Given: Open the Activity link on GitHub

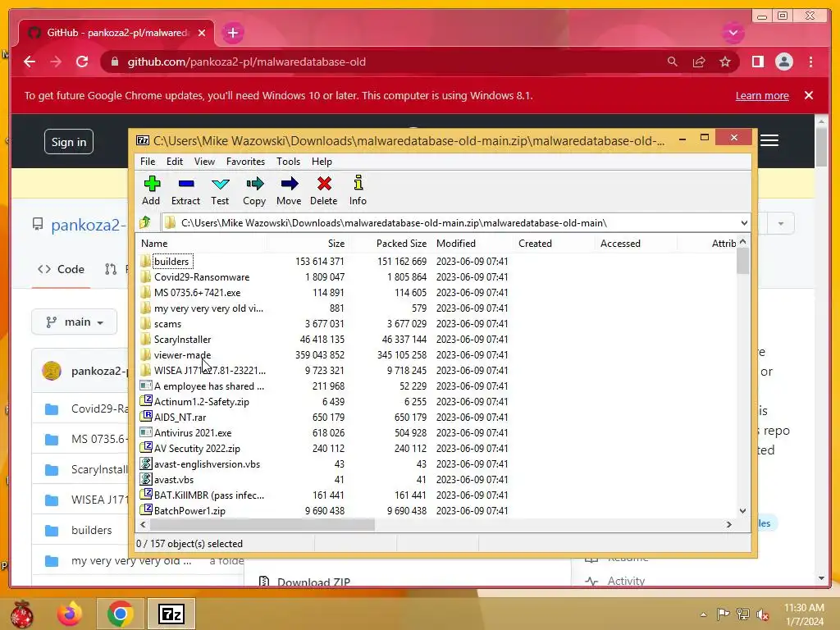Looking at the screenshot, I should (x=626, y=582).
